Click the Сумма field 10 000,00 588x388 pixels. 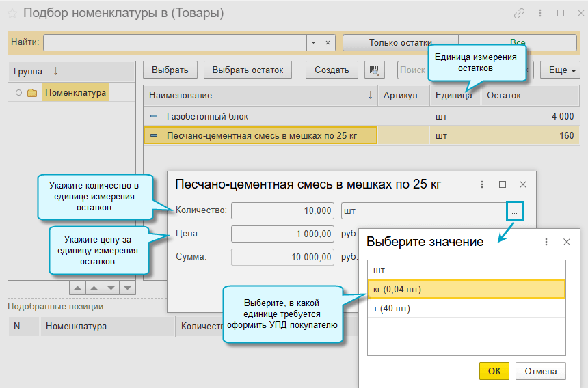click(283, 258)
